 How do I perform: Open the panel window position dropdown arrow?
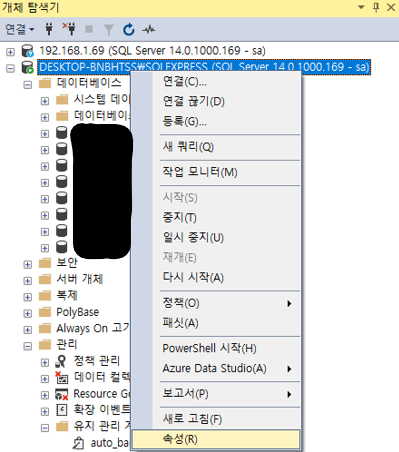pos(361,7)
